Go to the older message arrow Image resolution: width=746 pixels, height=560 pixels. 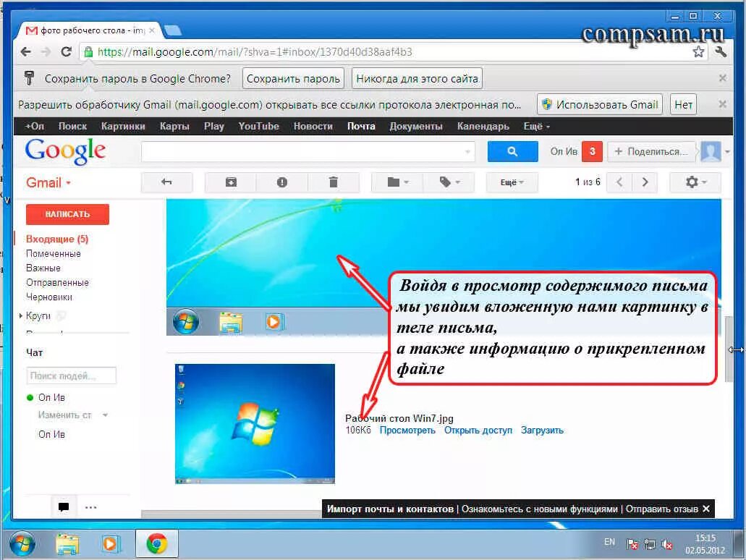point(645,182)
